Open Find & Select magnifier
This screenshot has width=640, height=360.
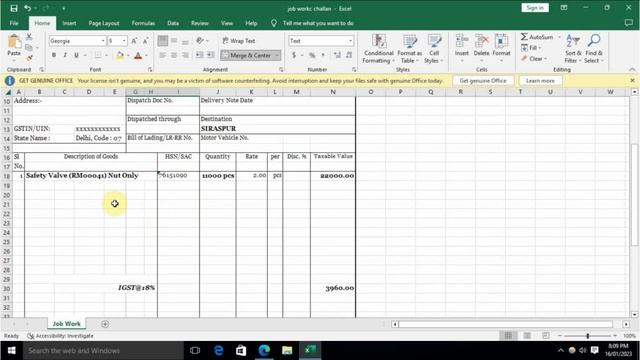point(593,49)
